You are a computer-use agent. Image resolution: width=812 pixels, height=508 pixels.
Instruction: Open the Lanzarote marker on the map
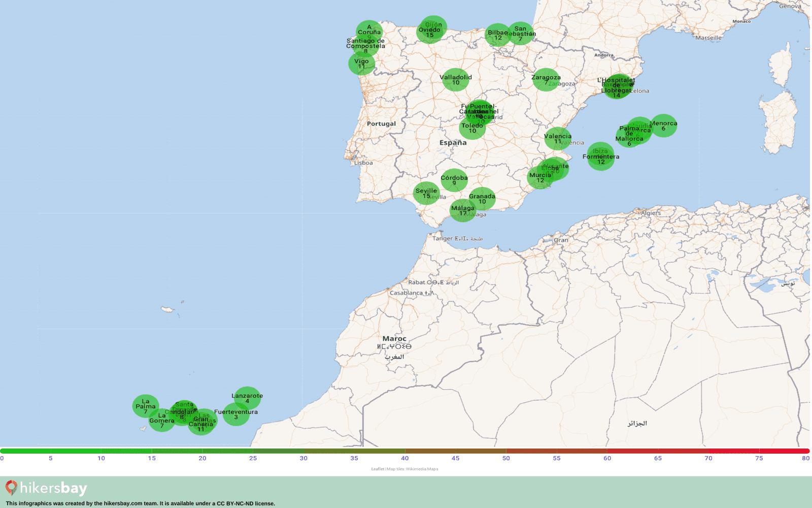[x=247, y=398]
